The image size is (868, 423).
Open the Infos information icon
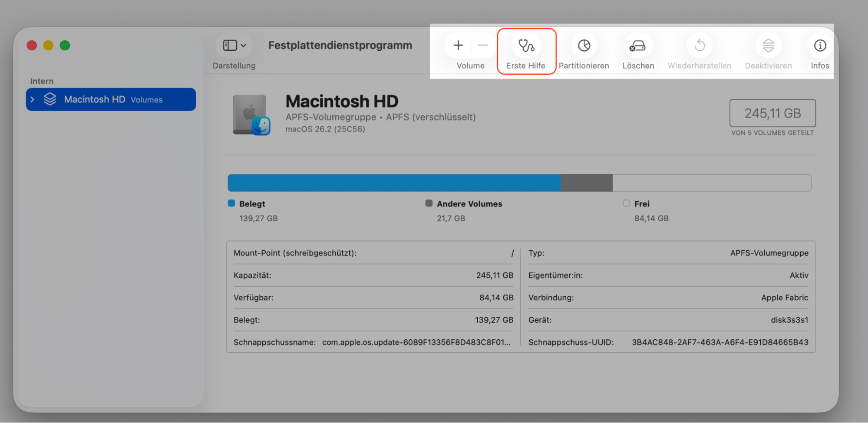(x=820, y=45)
